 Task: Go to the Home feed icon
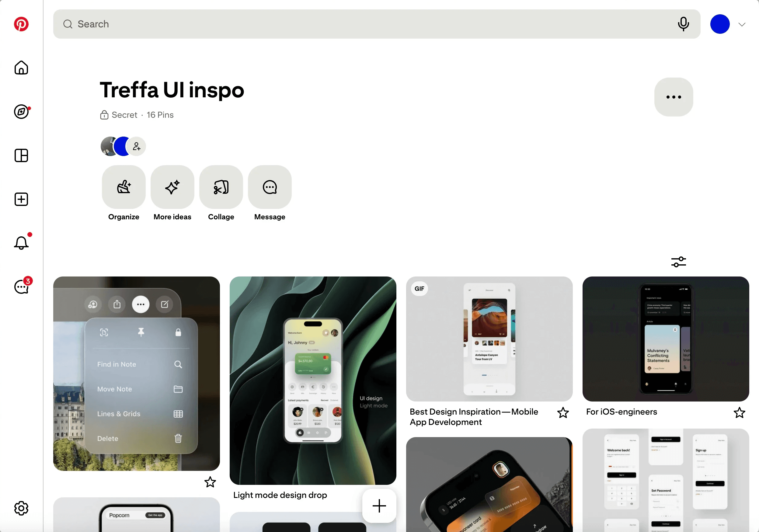[21, 68]
